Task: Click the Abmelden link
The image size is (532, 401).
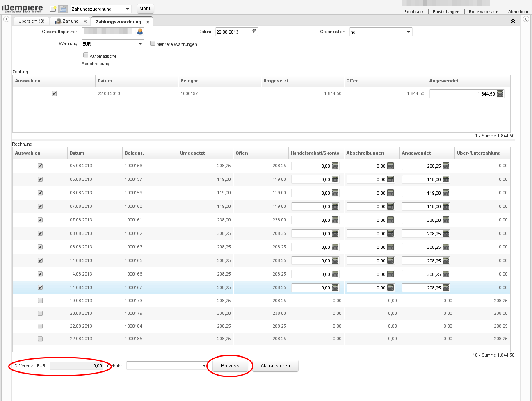Action: (x=518, y=11)
